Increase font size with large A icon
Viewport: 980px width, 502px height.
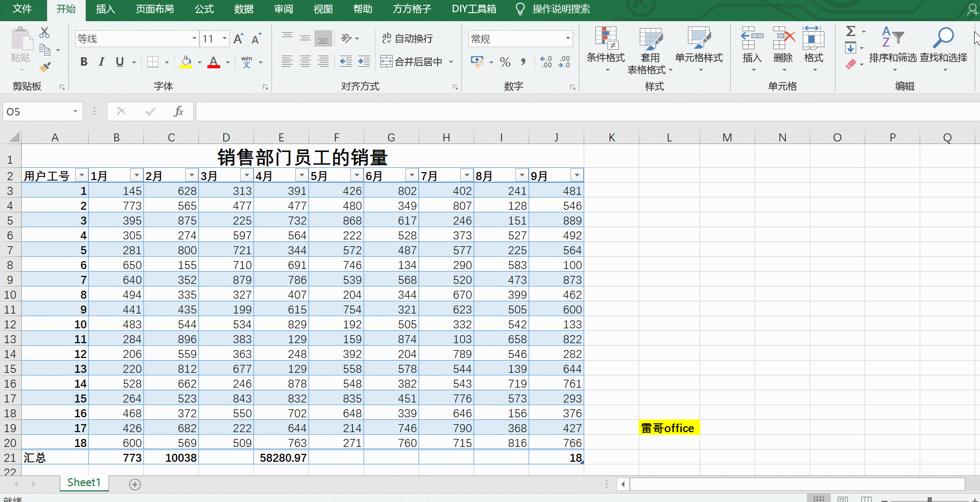click(238, 39)
